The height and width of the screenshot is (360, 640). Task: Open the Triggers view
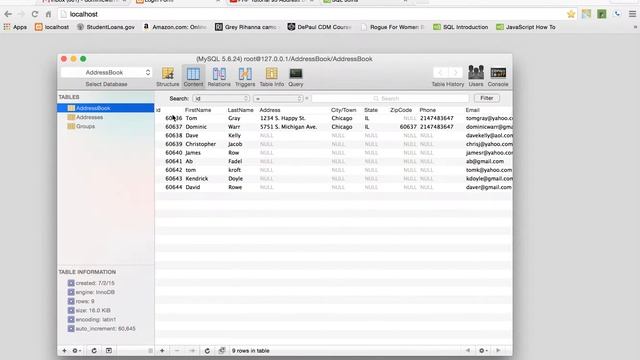[245, 77]
